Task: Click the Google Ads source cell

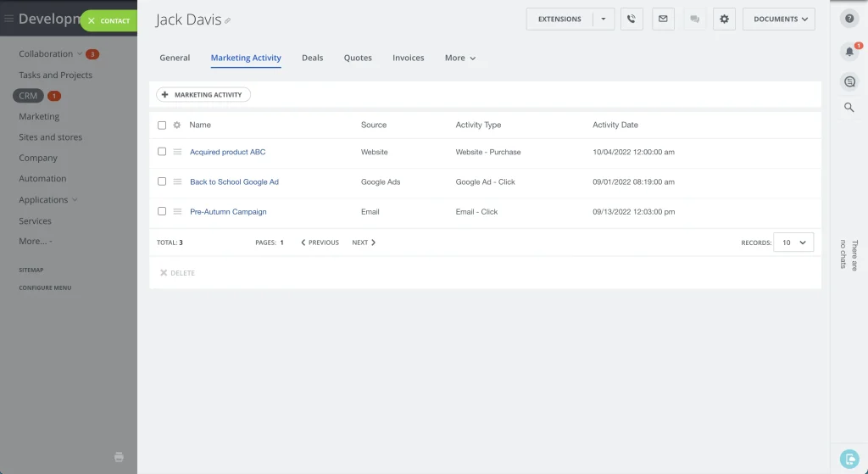Action: point(381,181)
